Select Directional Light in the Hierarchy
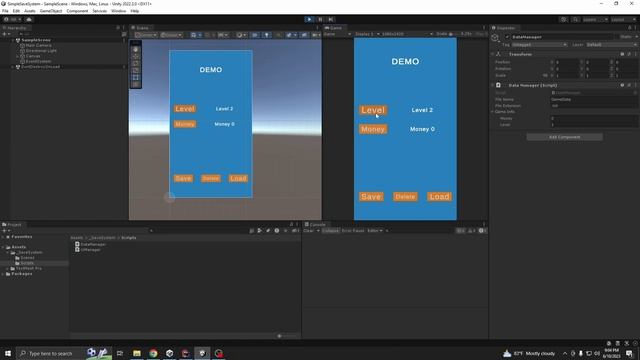Viewport: 640px width, 360px height. [x=41, y=51]
